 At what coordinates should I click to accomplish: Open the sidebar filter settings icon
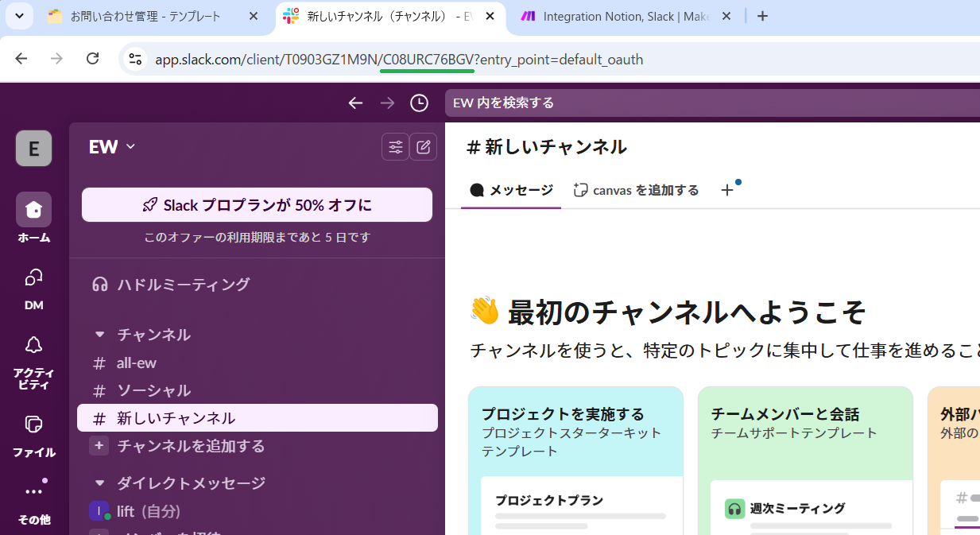coord(395,147)
